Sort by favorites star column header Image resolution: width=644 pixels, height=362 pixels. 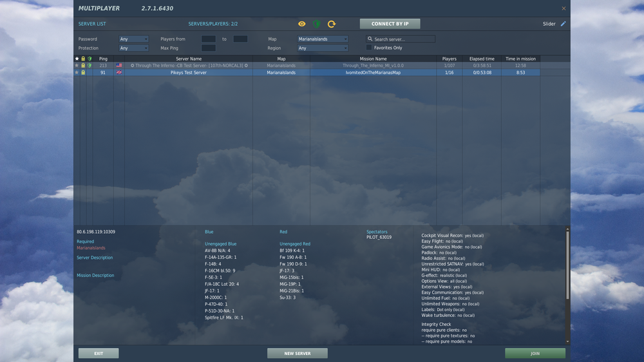77,59
